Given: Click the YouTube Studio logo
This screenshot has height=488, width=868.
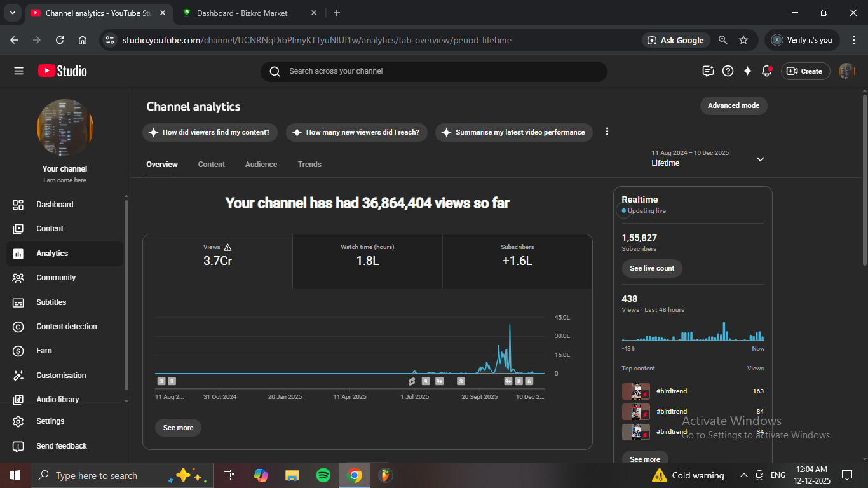Looking at the screenshot, I should click(x=62, y=71).
